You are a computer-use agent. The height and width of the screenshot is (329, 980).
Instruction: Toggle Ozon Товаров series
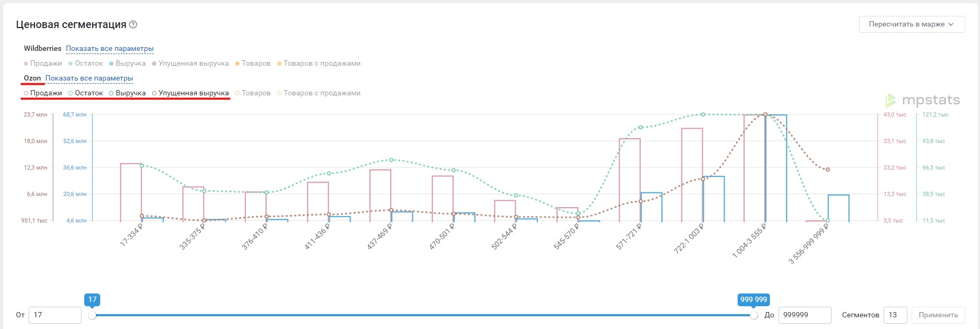(253, 93)
